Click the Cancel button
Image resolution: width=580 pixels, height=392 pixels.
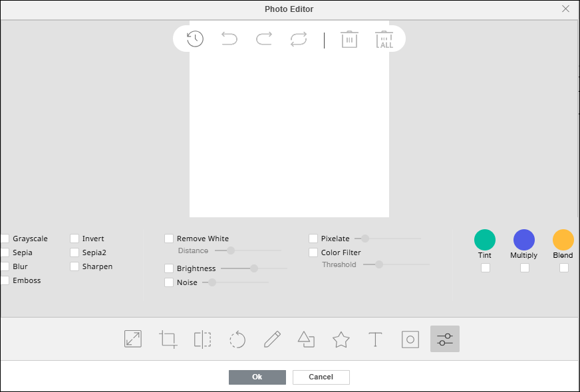(x=321, y=377)
